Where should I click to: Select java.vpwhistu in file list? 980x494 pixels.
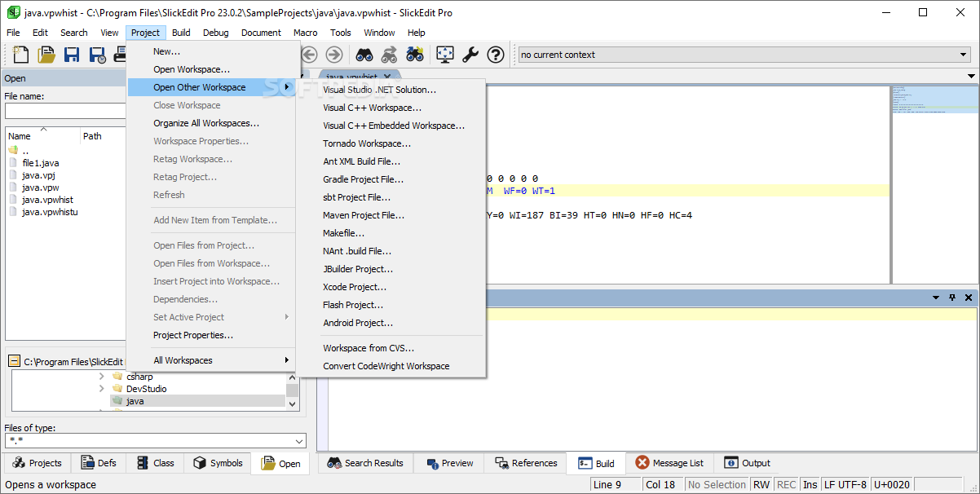[x=50, y=212]
